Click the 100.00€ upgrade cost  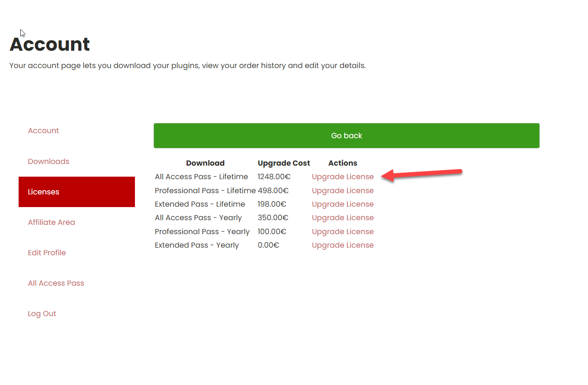tap(272, 232)
